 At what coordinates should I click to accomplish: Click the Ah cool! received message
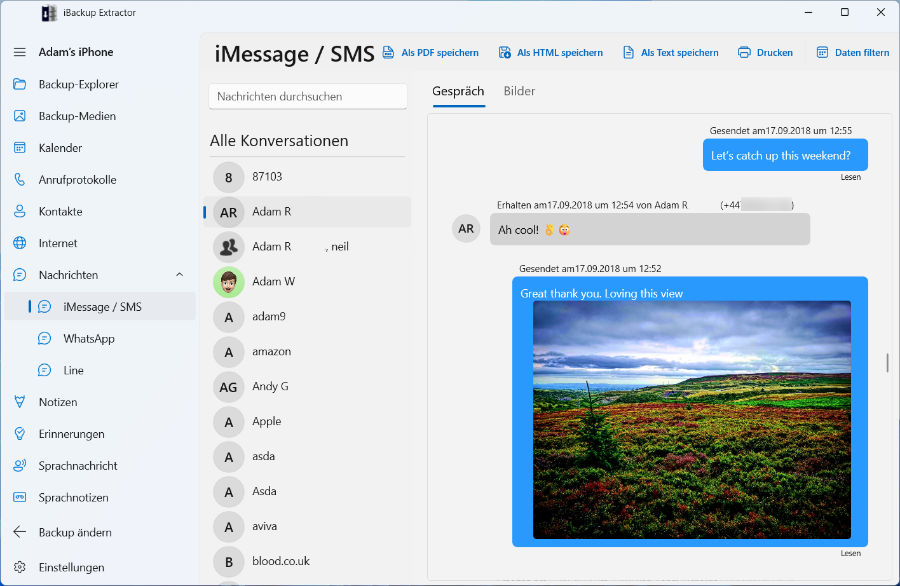pyautogui.click(x=650, y=230)
